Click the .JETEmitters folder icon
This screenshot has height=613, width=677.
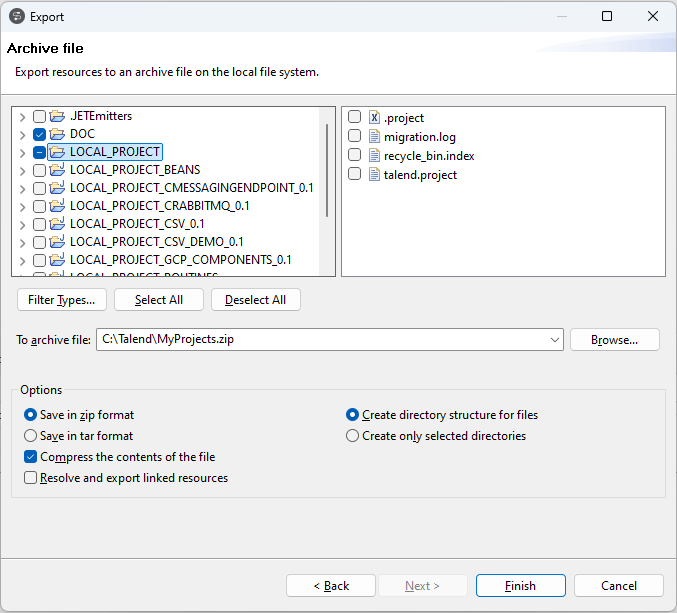pyautogui.click(x=57, y=116)
